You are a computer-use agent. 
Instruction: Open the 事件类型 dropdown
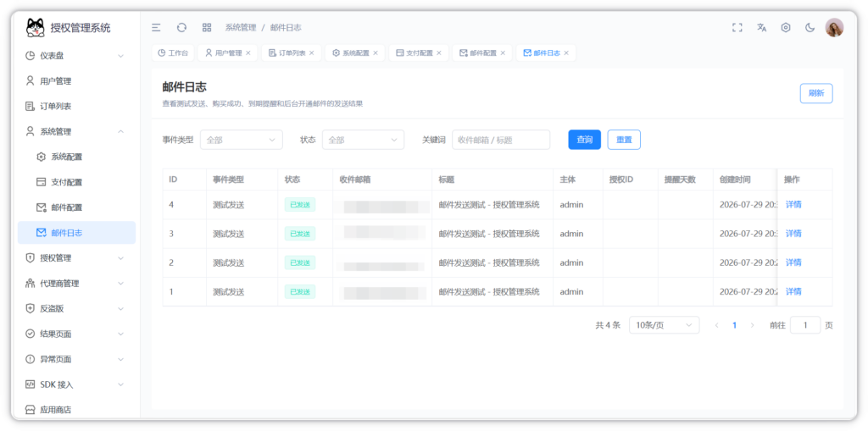coord(242,140)
